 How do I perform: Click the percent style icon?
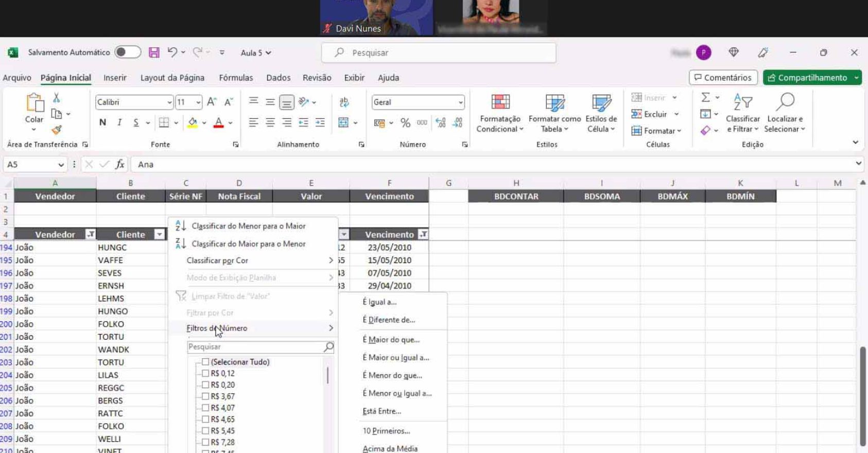405,123
